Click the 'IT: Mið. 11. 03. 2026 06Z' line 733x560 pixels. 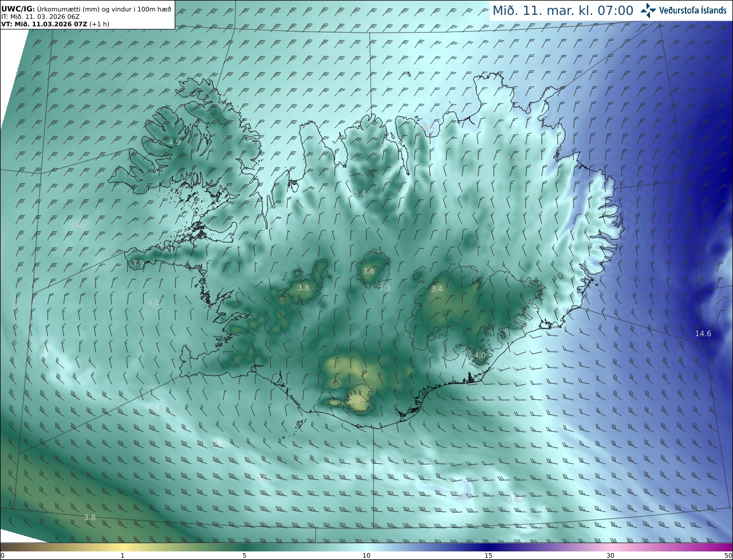(40, 17)
